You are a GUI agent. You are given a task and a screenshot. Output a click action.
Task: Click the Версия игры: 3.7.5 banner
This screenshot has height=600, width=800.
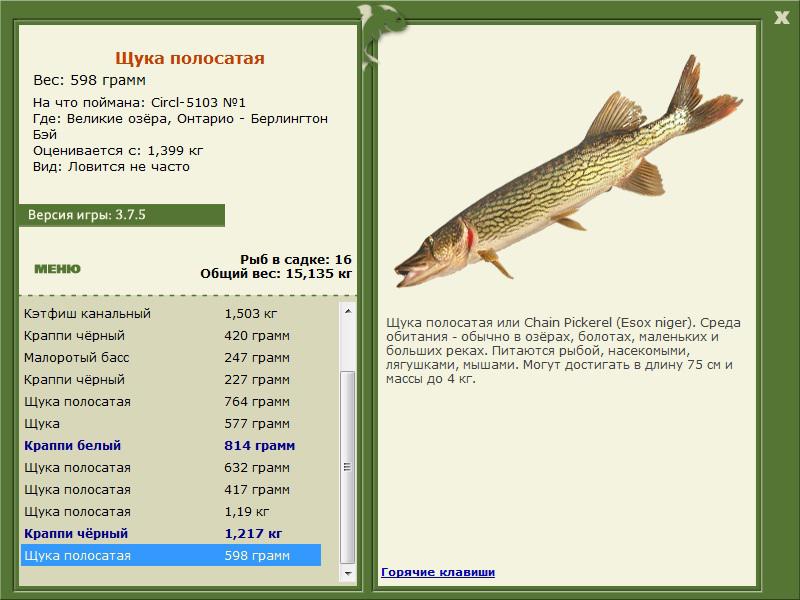(x=121, y=215)
